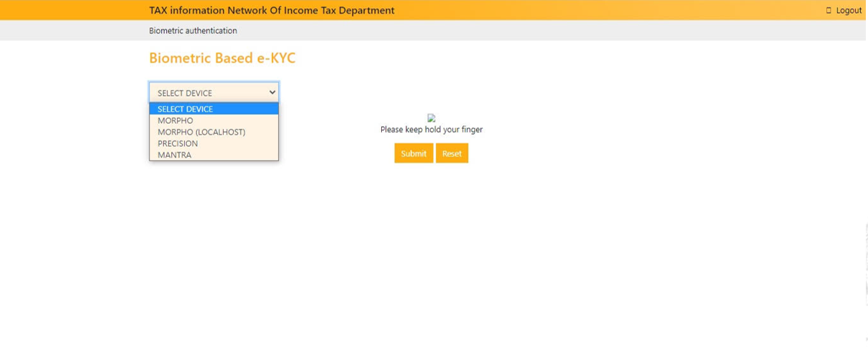Log out using the Logout link
Viewport: 868px width, 350px height.
849,10
